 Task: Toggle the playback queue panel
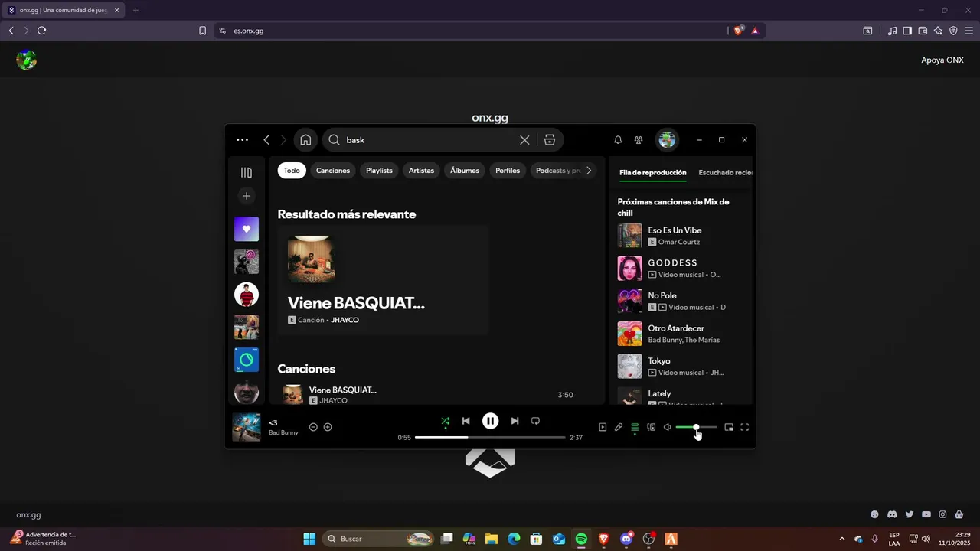[x=635, y=427]
